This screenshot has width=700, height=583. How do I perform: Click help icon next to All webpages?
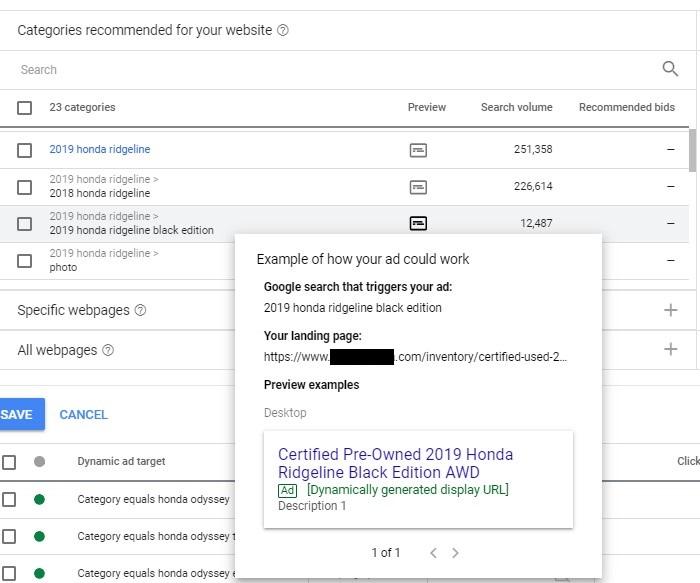[x=108, y=350]
